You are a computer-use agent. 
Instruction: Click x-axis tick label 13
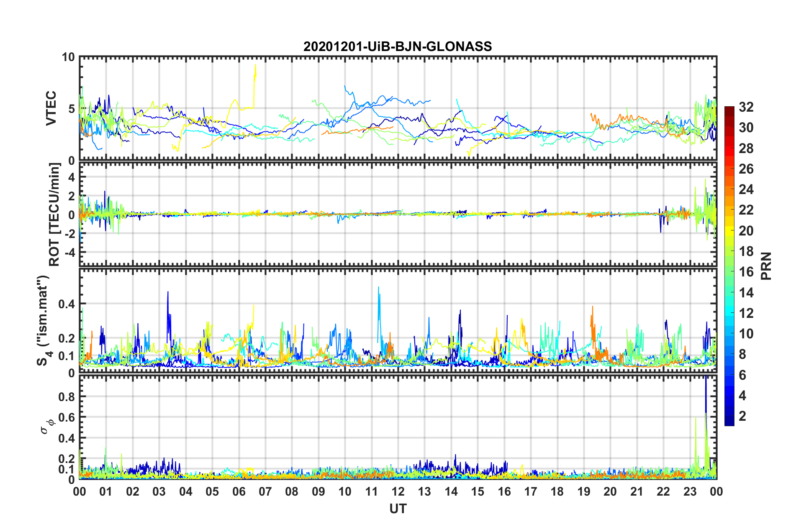(424, 491)
